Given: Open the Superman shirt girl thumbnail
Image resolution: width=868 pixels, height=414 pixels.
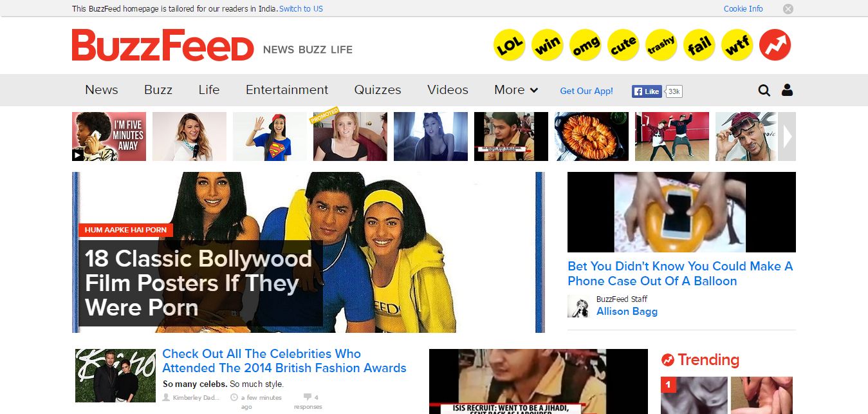Looking at the screenshot, I should point(270,136).
